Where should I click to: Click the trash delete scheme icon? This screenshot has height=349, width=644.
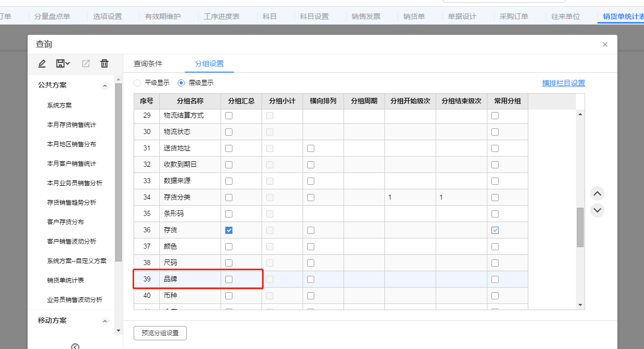(x=104, y=63)
